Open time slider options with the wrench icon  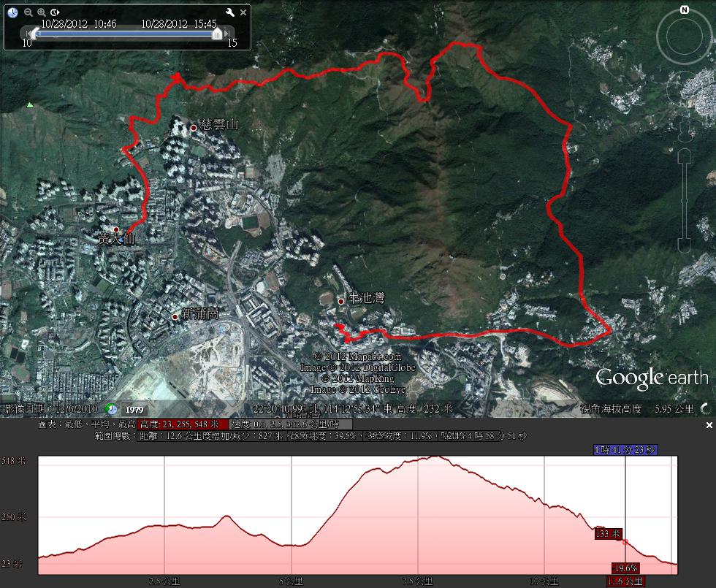click(229, 12)
